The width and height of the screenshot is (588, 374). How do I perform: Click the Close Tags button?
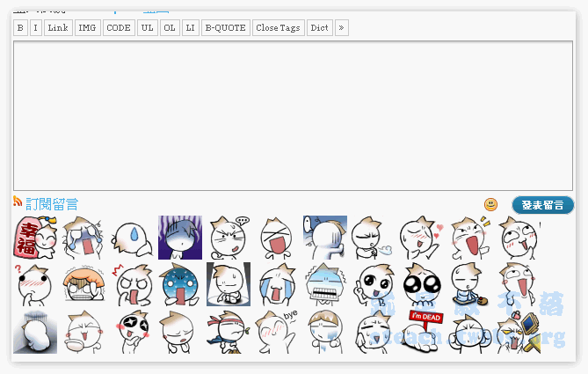click(x=279, y=28)
